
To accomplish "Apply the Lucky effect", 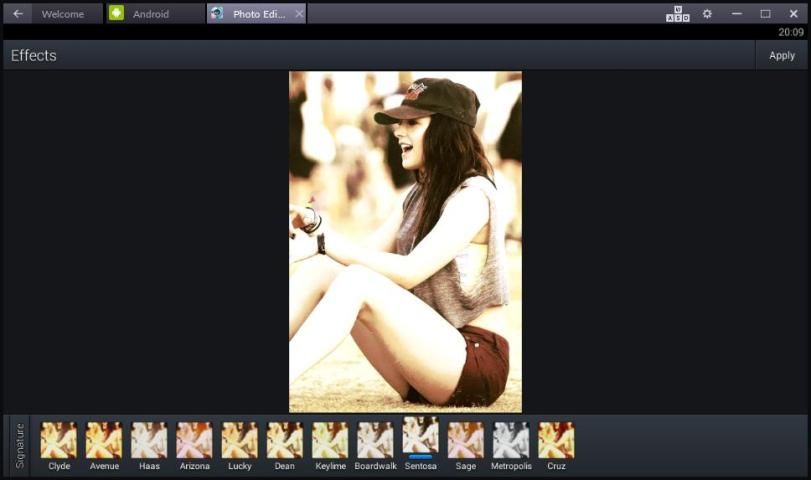I will (x=240, y=440).
